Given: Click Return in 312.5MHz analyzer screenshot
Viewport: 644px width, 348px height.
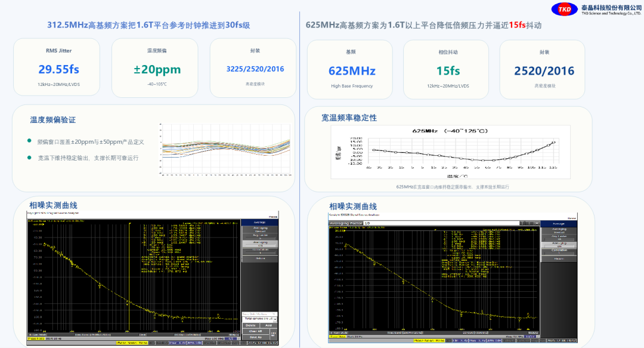Looking at the screenshot, I should [x=260, y=258].
